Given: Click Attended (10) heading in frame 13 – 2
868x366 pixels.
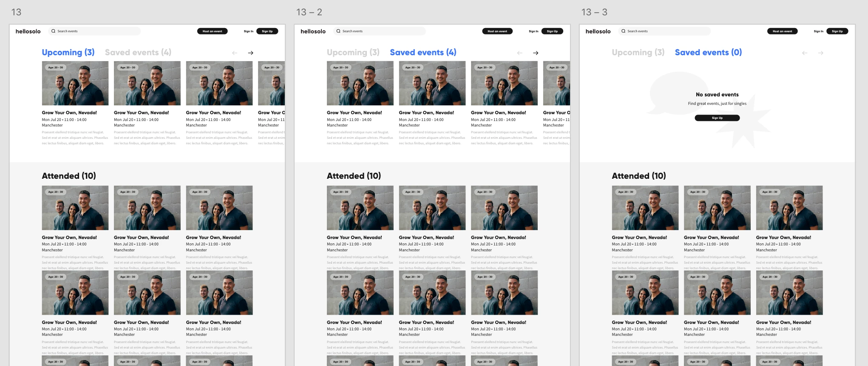Looking at the screenshot, I should (x=354, y=176).
